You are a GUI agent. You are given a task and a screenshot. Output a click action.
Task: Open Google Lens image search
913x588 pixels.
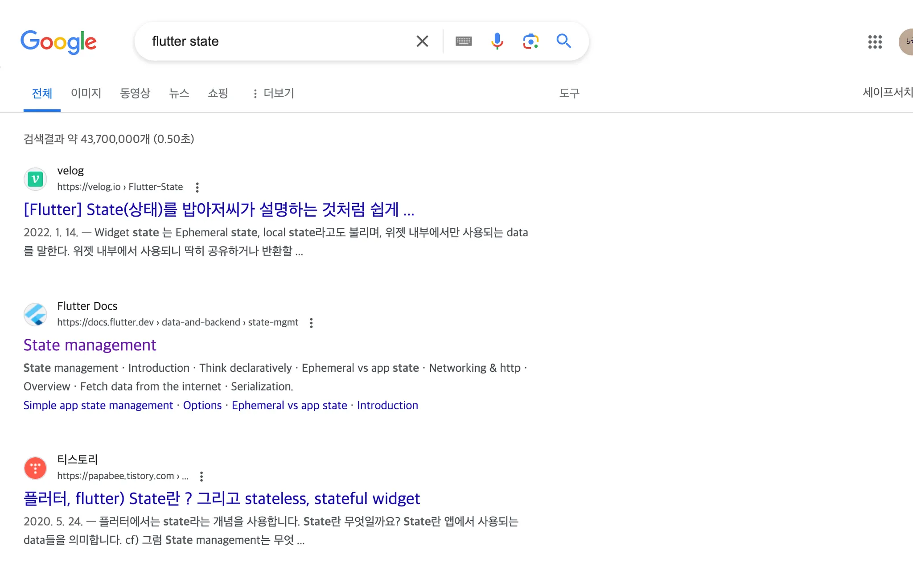point(531,41)
